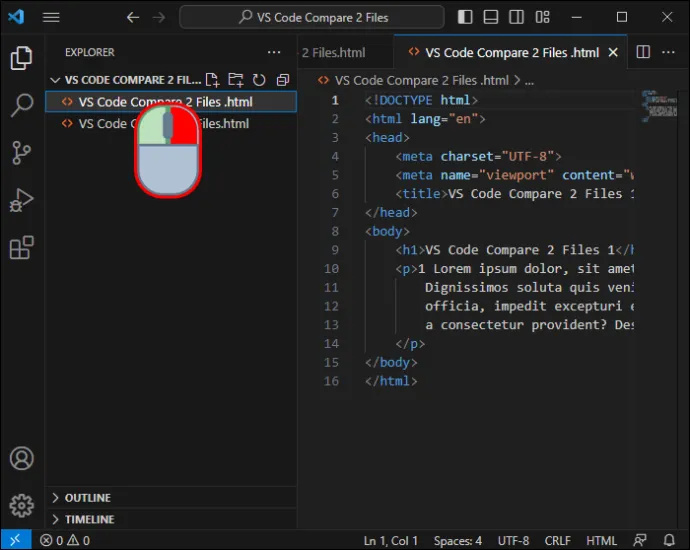Screen dimensions: 690x550
Task: Click the <title> tag on line 6
Action: [x=421, y=194]
